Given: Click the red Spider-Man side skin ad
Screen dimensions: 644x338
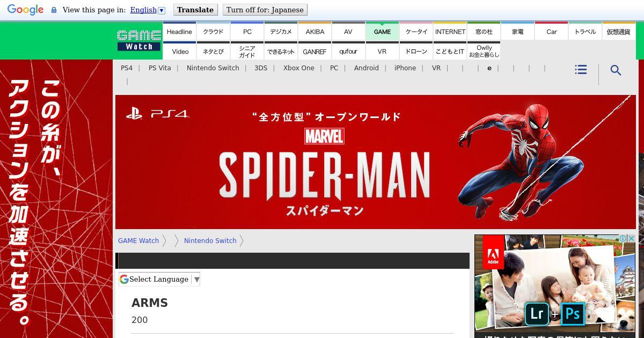Looking at the screenshot, I should click(x=56, y=199).
